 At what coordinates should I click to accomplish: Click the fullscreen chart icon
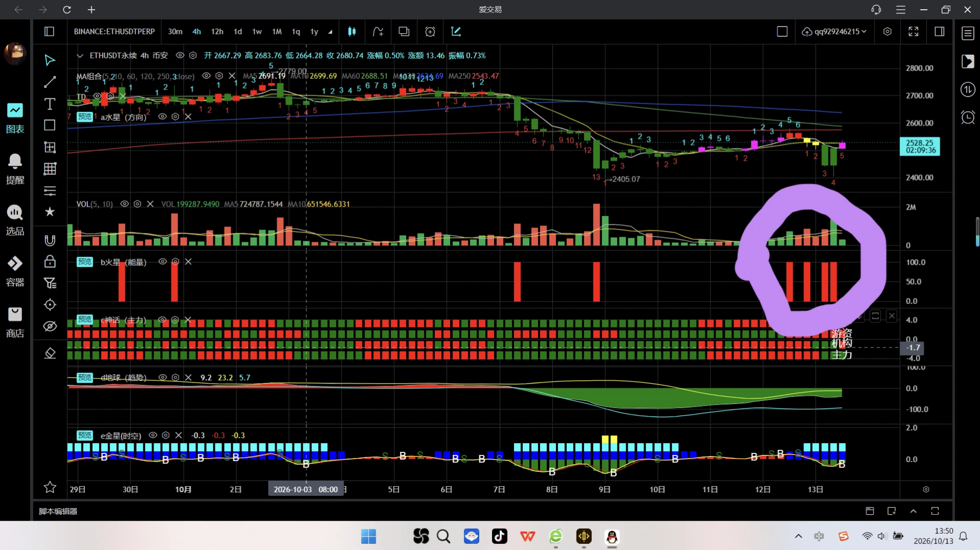(913, 32)
